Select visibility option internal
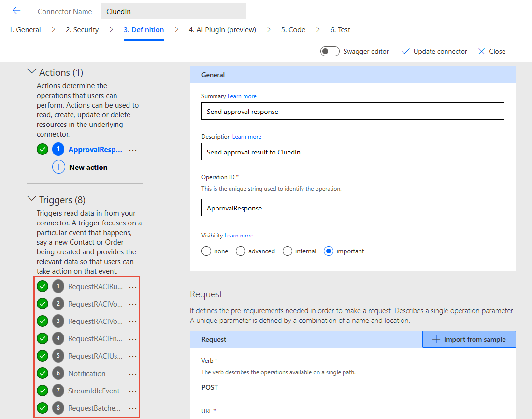Screen dimensions: 532x419 click(288, 251)
